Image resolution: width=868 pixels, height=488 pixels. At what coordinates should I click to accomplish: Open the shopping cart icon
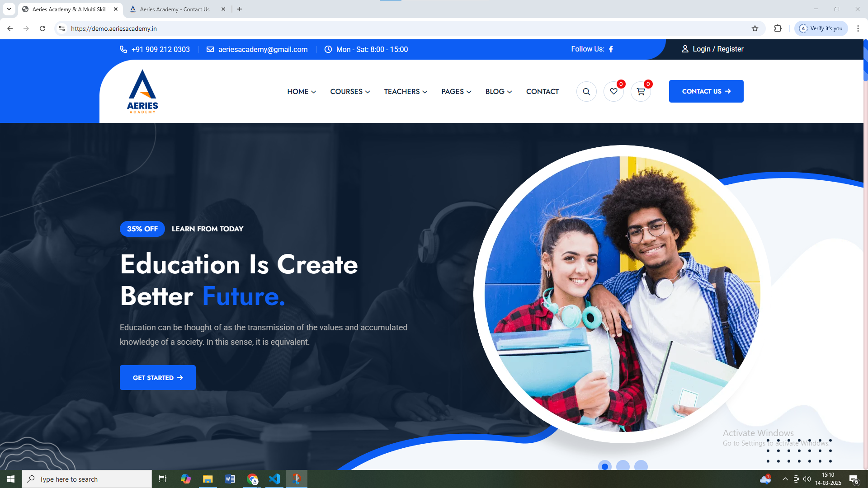[x=641, y=91]
